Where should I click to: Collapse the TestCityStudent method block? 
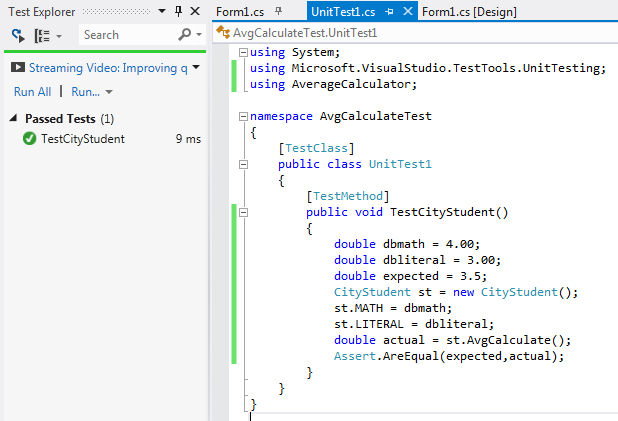coord(245,212)
